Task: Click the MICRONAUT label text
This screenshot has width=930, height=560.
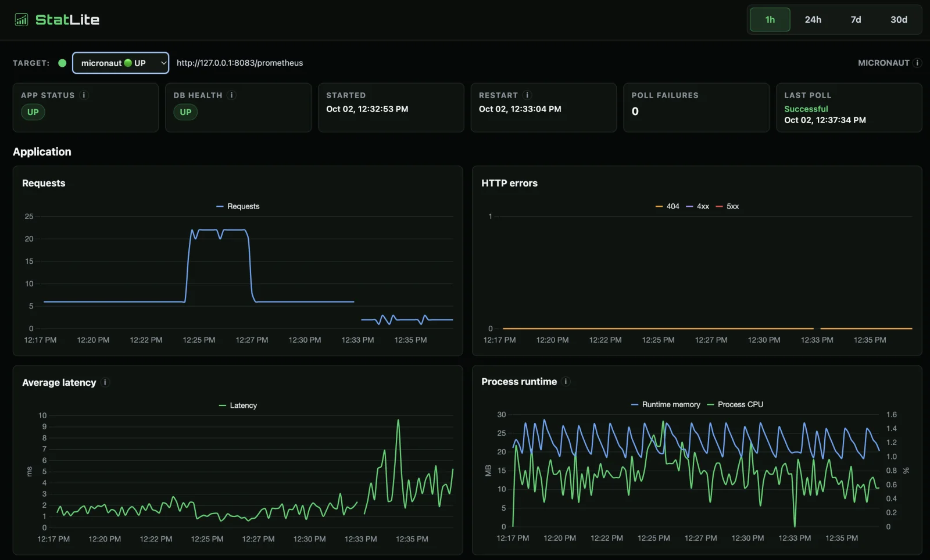Action: point(884,63)
